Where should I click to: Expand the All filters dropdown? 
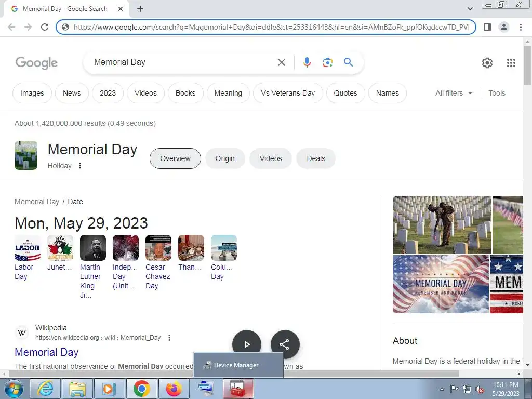click(454, 93)
